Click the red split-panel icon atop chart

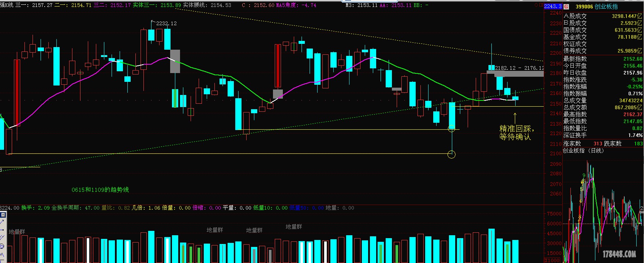coord(541,5)
